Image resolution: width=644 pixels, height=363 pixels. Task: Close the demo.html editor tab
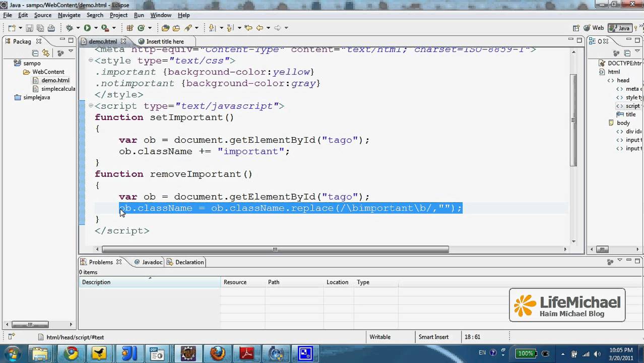(123, 41)
